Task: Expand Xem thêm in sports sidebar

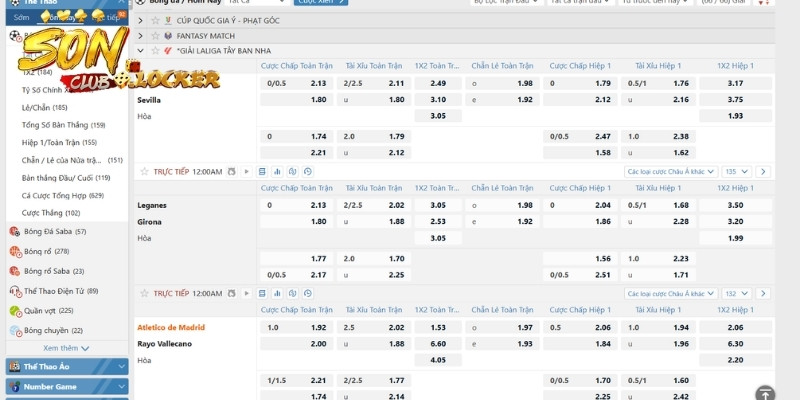Action: tap(67, 348)
